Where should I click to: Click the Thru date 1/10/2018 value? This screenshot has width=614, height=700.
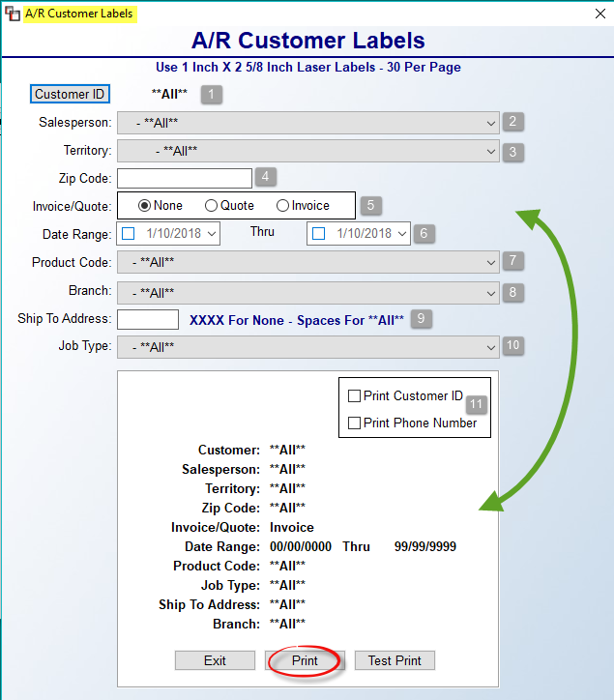coord(364,233)
